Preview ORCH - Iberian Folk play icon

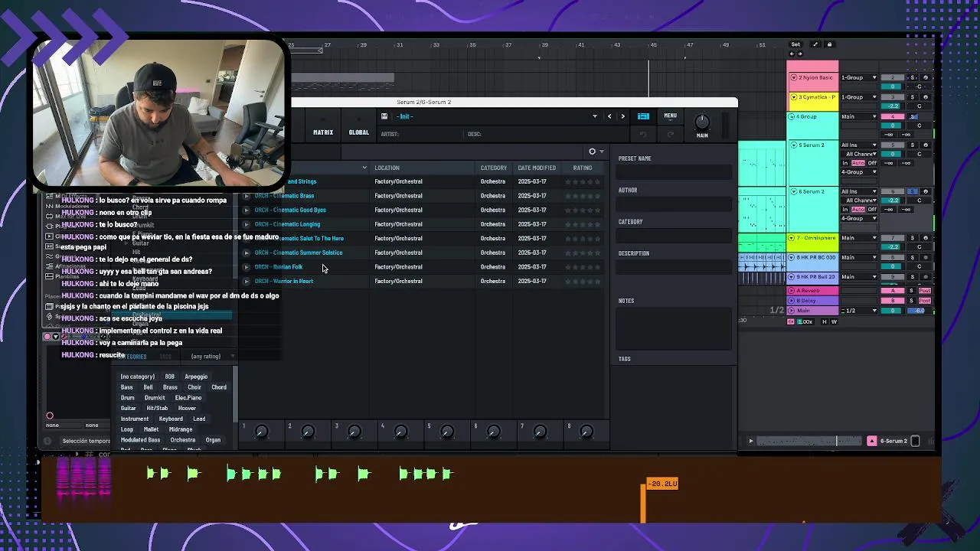tap(246, 267)
